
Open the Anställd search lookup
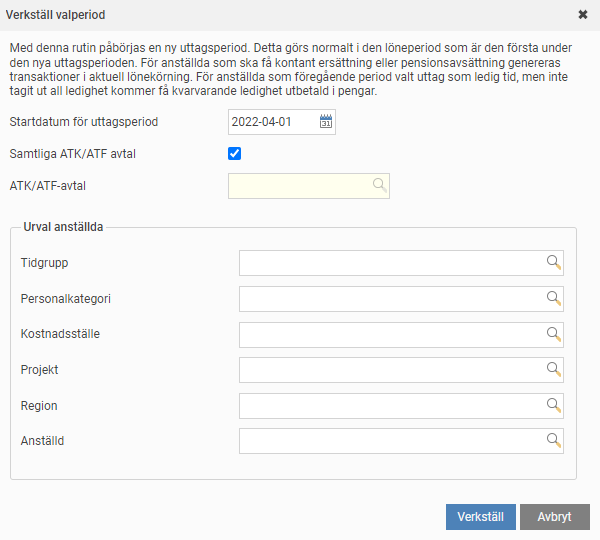[x=553, y=440]
